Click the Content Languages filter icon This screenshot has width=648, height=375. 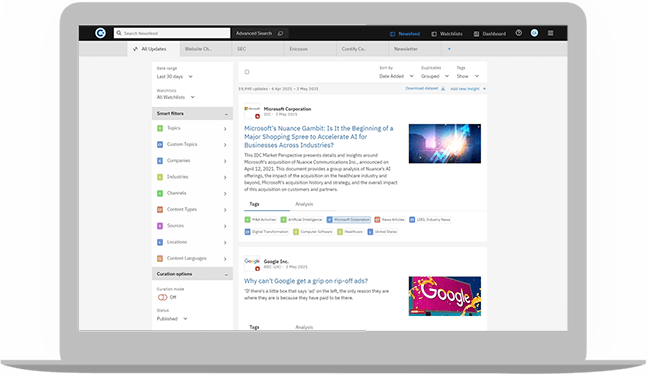(x=160, y=258)
